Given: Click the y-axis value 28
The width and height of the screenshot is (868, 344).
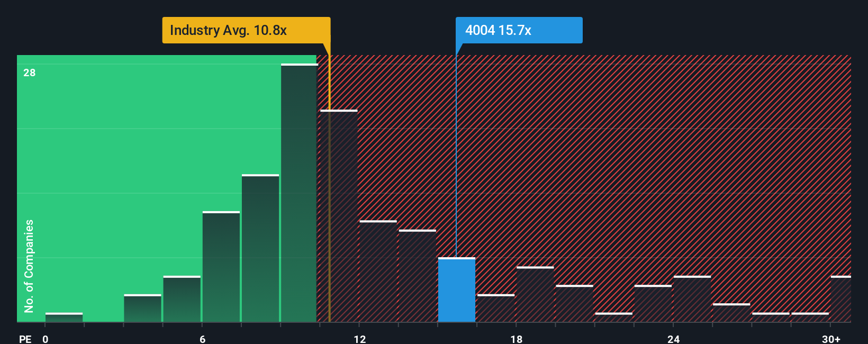Looking at the screenshot, I should coord(30,73).
